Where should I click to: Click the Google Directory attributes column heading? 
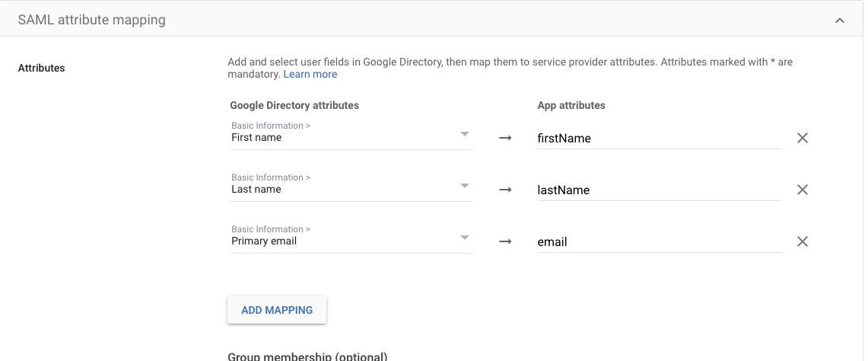click(x=294, y=105)
